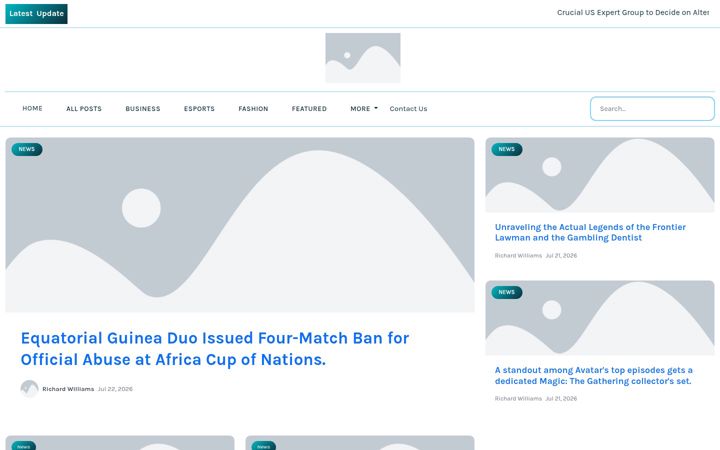Focus the Search input field
The width and height of the screenshot is (720, 450).
pos(652,109)
